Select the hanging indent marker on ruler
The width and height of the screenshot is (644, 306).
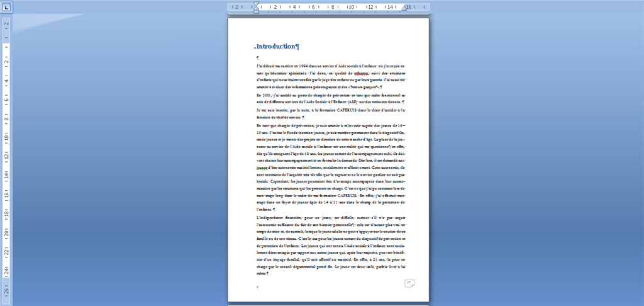coord(257,8)
